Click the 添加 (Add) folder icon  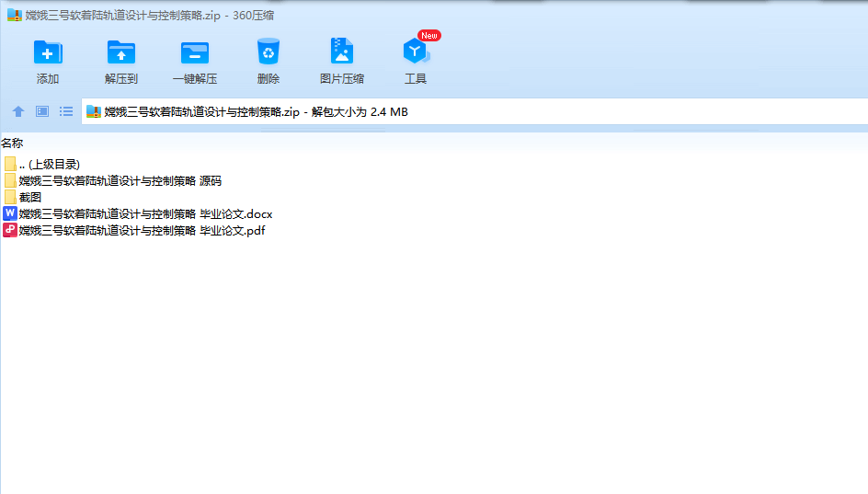pyautogui.click(x=48, y=52)
